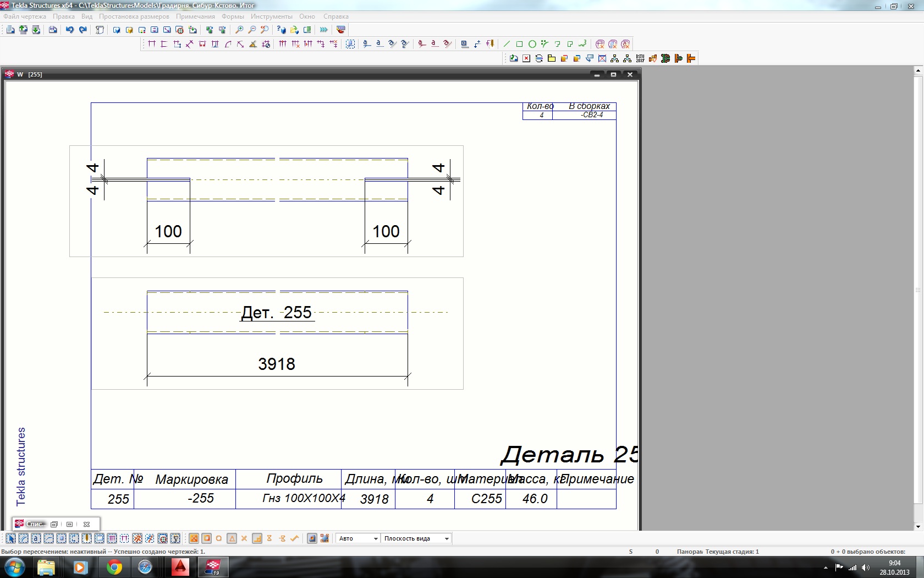Select the draw rectangle tool
924x578 pixels.
click(x=519, y=44)
